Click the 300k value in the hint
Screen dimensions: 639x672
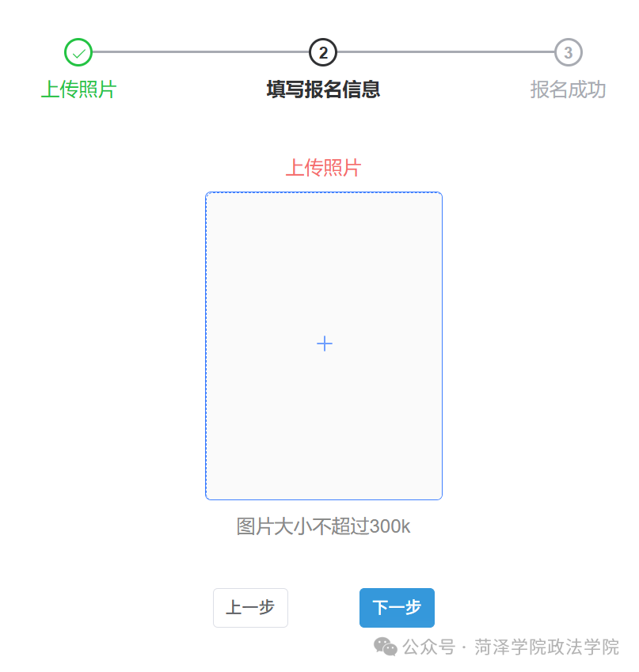390,526
